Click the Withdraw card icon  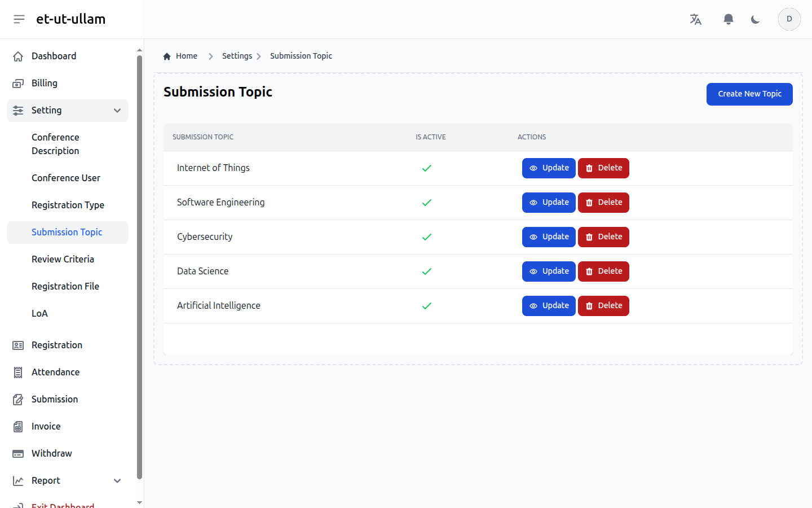(x=18, y=454)
